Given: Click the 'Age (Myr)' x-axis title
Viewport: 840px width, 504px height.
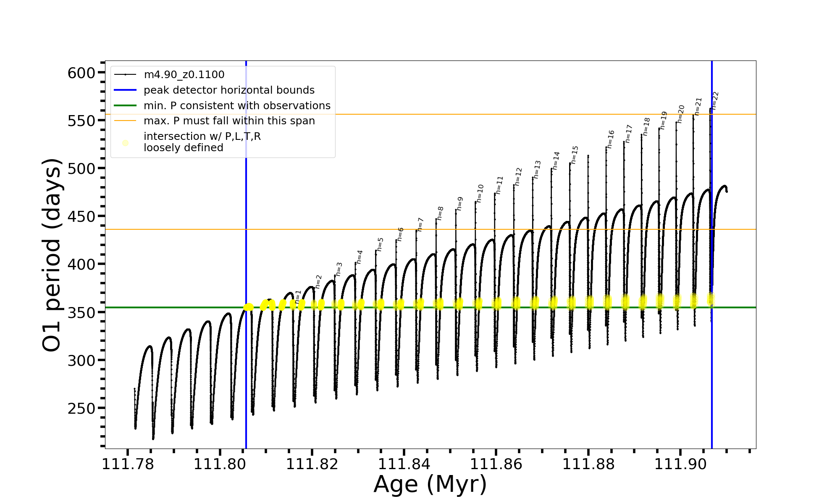Looking at the screenshot, I should (x=430, y=484).
